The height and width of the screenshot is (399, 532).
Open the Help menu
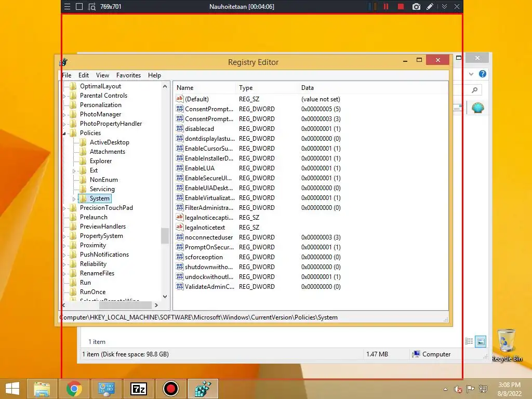[x=154, y=75]
